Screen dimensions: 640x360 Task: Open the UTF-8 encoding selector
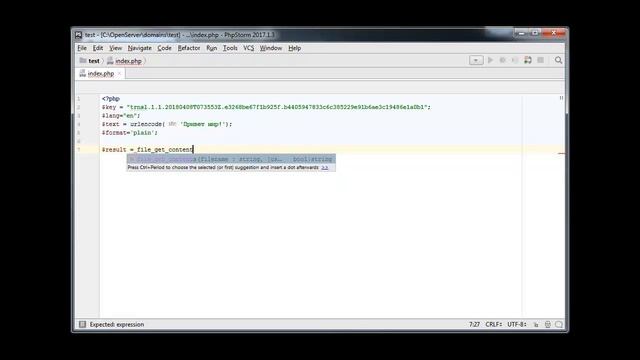click(x=517, y=324)
